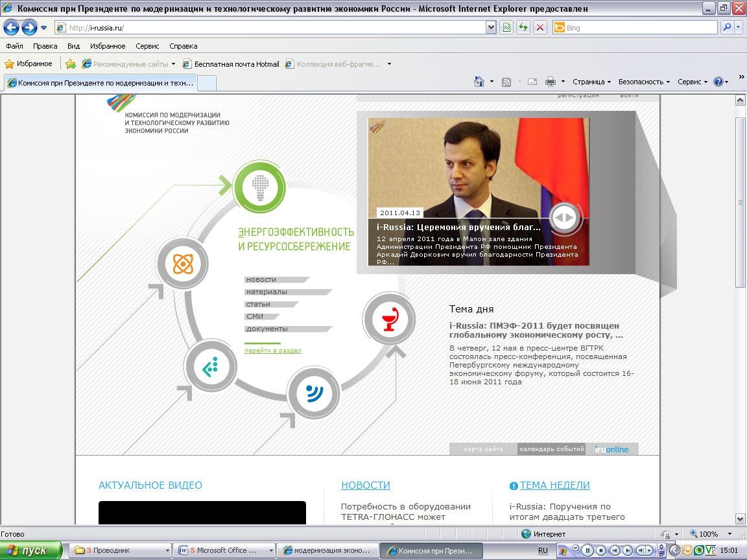Click the blue Help question mark icon
The width and height of the screenshot is (747, 560).
tap(718, 82)
